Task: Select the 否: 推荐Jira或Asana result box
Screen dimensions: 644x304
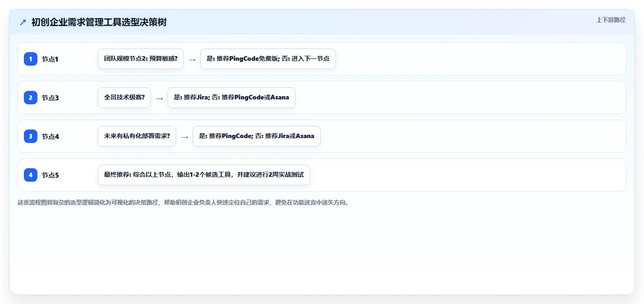Action: tap(257, 136)
